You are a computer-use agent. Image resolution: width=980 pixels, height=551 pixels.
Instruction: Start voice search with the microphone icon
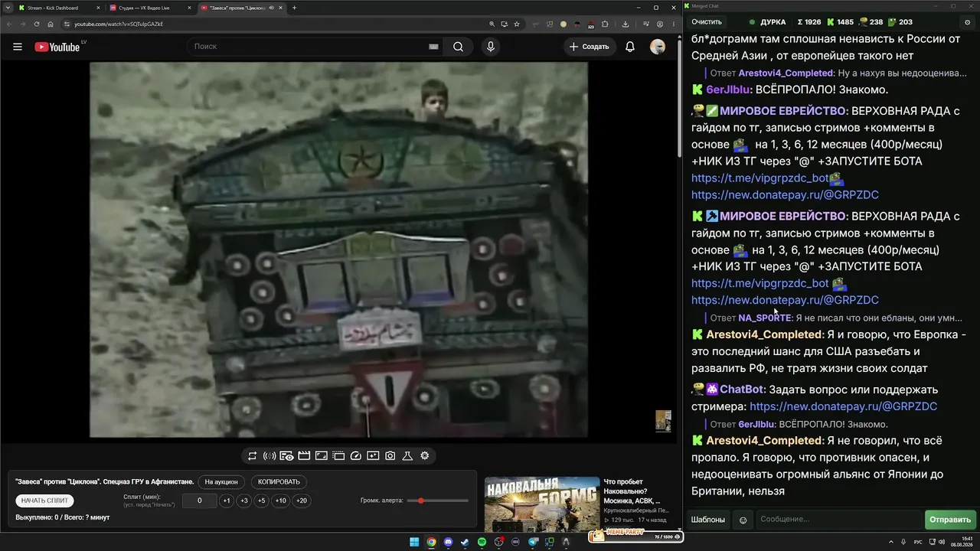click(491, 47)
